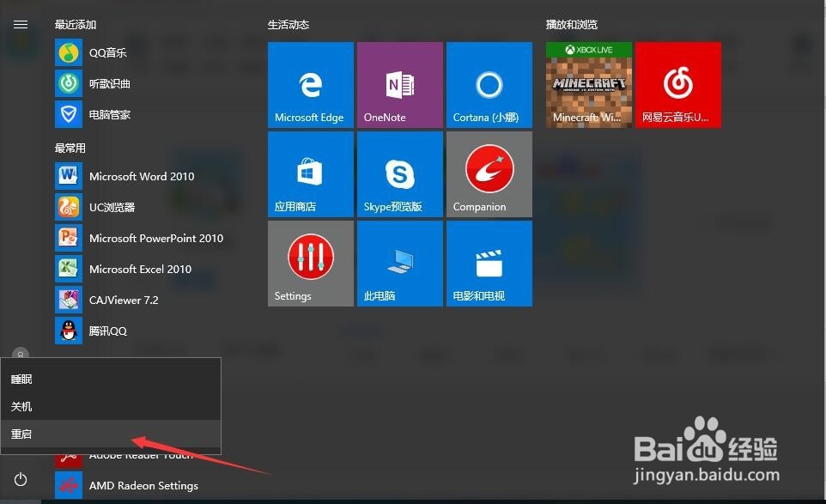Viewport: 826px width, 504px height.
Task: Click Microsoft PowerPoint 2010 text label
Action: [156, 238]
